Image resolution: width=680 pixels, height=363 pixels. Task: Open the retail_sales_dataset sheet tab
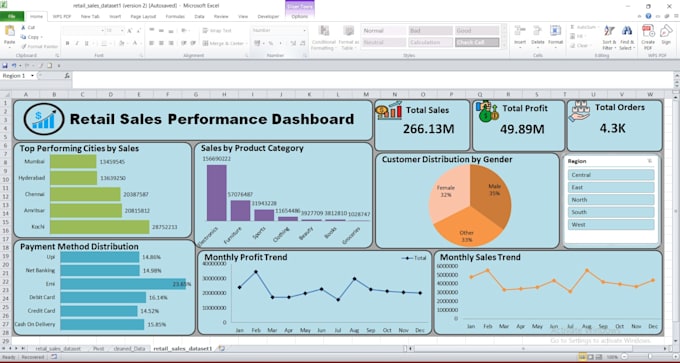coord(58,348)
